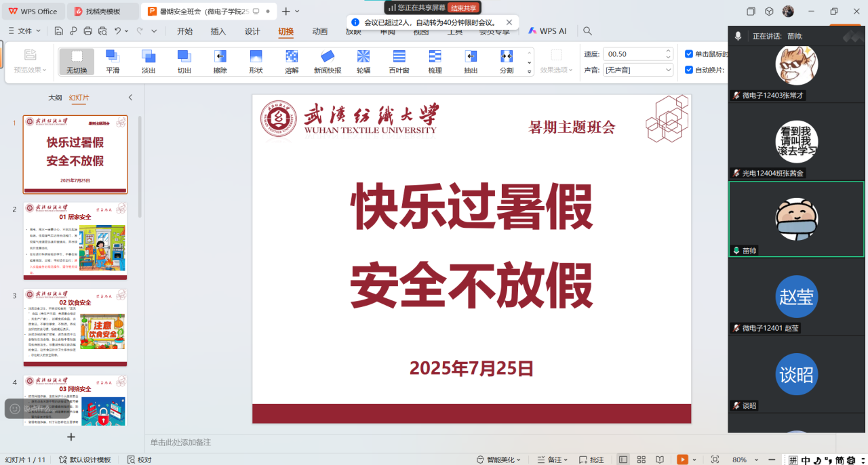Open the 声音 (sound) dropdown
The width and height of the screenshot is (868, 465).
tap(638, 70)
